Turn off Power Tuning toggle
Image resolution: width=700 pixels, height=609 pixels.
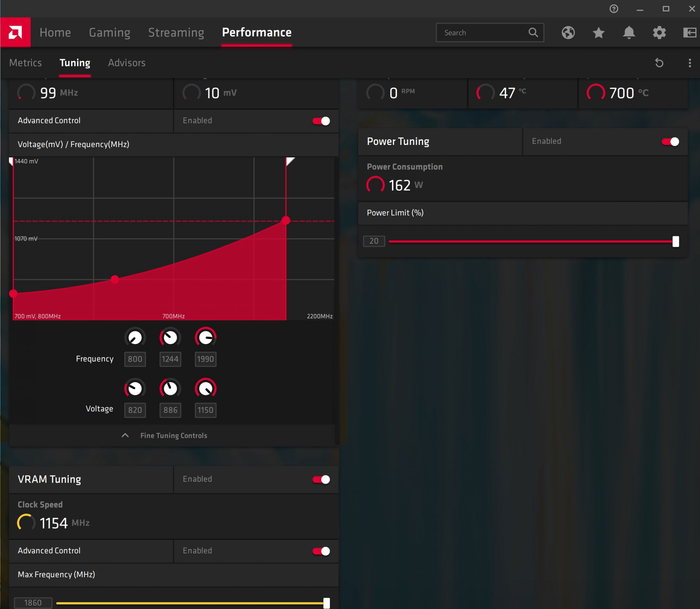click(x=670, y=142)
